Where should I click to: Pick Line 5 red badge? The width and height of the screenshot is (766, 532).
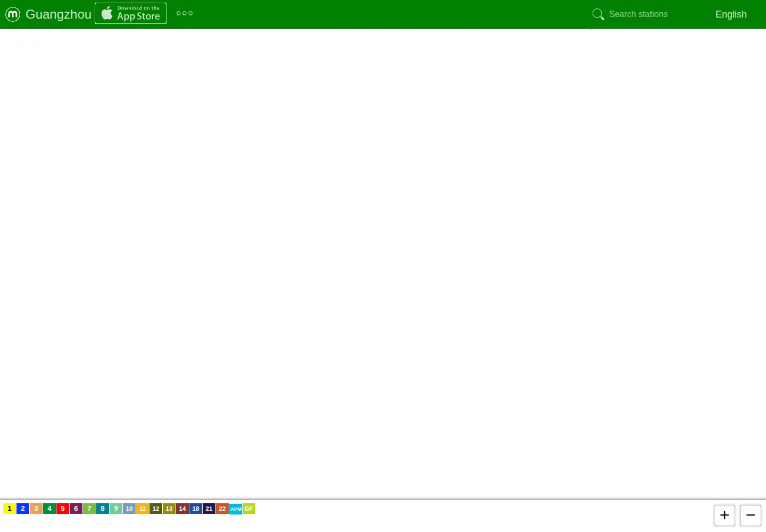tap(63, 509)
